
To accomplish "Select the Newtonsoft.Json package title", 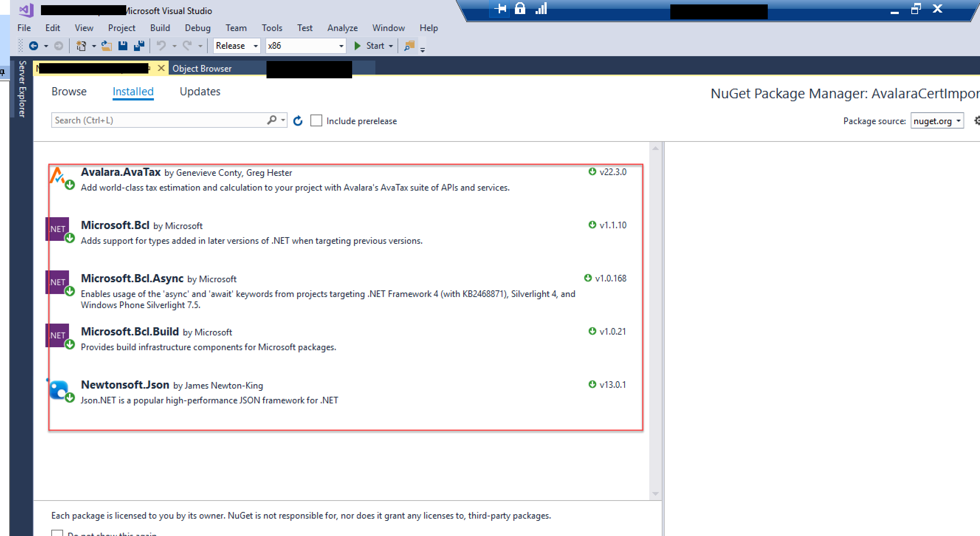I will tap(125, 385).
